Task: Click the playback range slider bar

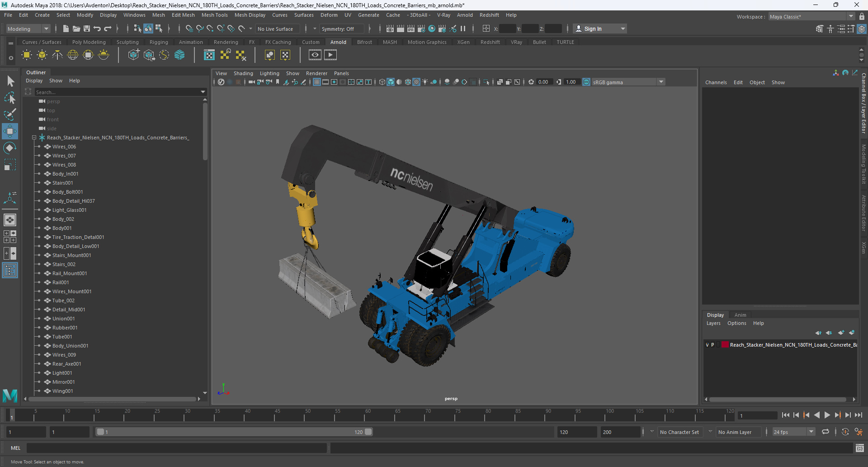Action: [234, 432]
